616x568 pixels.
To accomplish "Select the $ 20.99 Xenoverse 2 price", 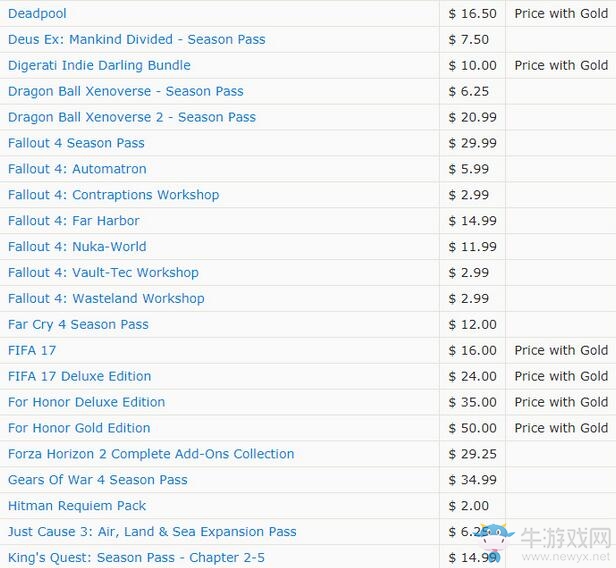I will point(473,117).
